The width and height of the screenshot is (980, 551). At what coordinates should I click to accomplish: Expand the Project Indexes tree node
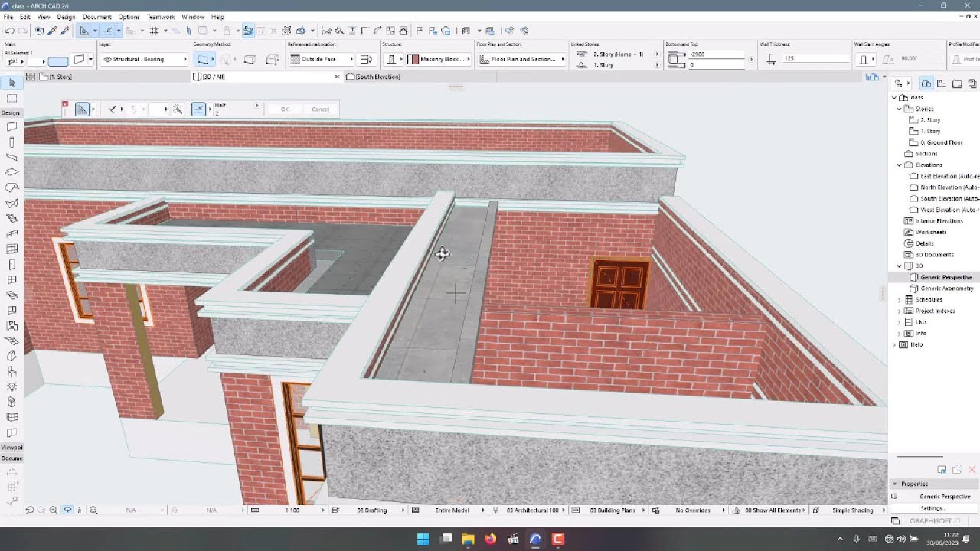(x=900, y=311)
